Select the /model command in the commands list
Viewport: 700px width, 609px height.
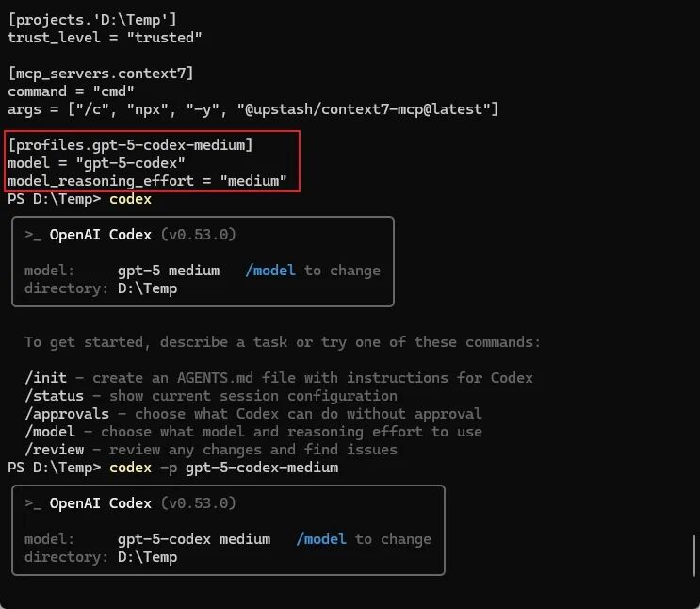(49, 432)
